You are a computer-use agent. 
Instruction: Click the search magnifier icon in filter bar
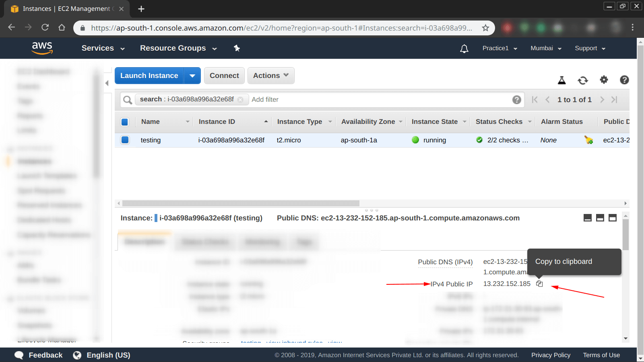[128, 100]
